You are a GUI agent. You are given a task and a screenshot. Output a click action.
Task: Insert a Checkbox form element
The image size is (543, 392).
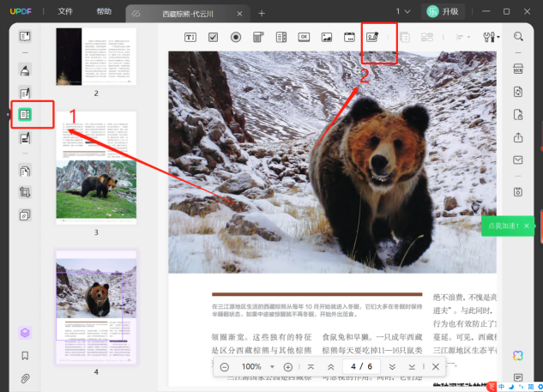(x=213, y=37)
